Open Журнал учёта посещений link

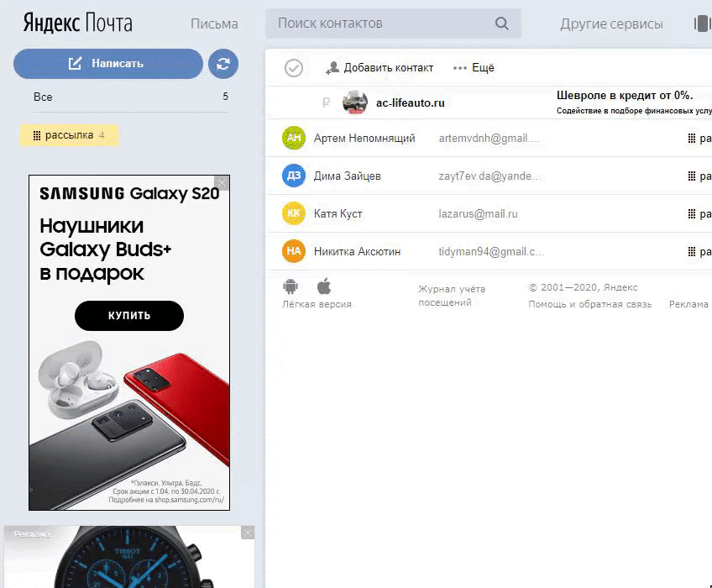click(452, 296)
